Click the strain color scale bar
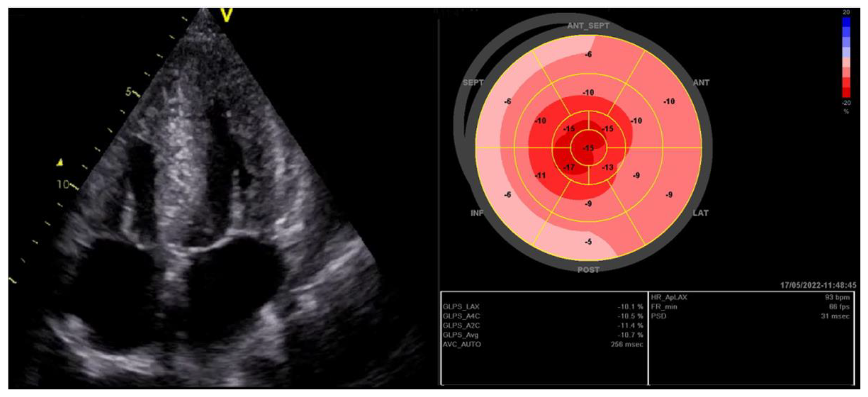 click(846, 57)
